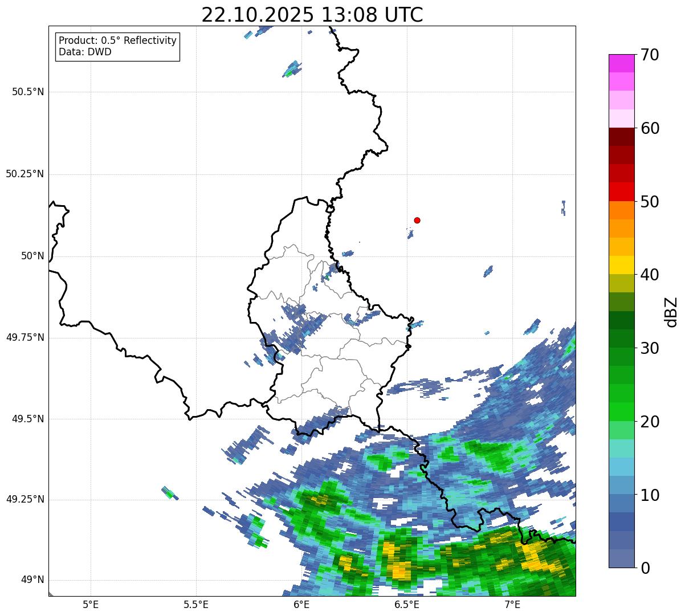The height and width of the screenshot is (616, 685).
Task: Click the orange colorbar segment below 50
Action: pyautogui.click(x=621, y=210)
